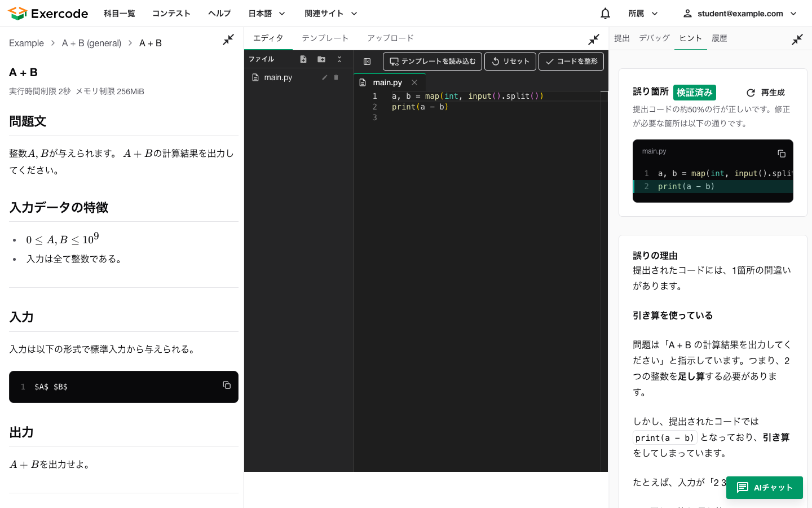
Task: Open the 提出 tab
Action: point(622,38)
